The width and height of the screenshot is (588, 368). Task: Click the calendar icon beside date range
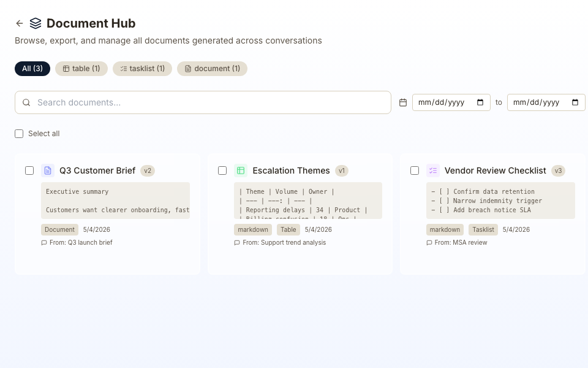click(x=403, y=102)
